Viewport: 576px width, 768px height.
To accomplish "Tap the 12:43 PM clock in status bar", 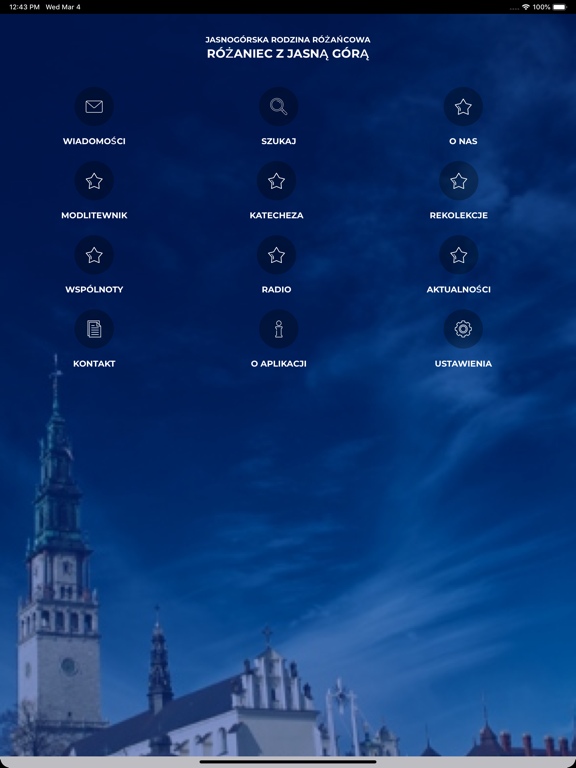I will [24, 7].
